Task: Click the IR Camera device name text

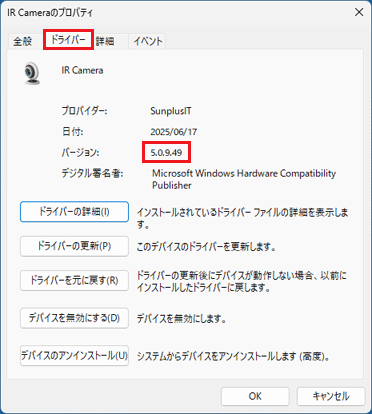Action: click(82, 70)
